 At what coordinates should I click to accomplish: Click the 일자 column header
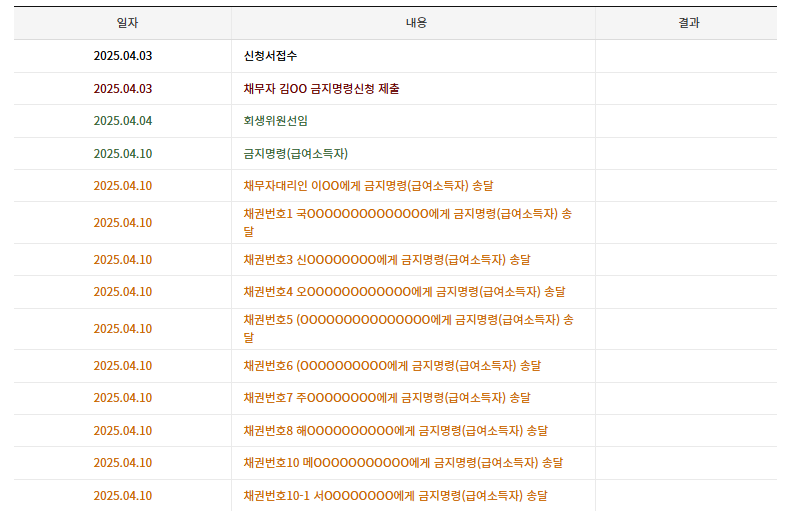click(127, 23)
